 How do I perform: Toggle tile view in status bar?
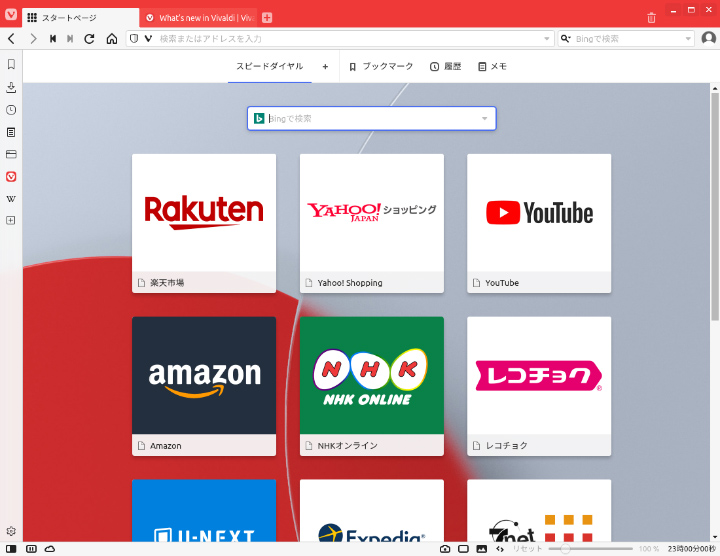(463, 549)
